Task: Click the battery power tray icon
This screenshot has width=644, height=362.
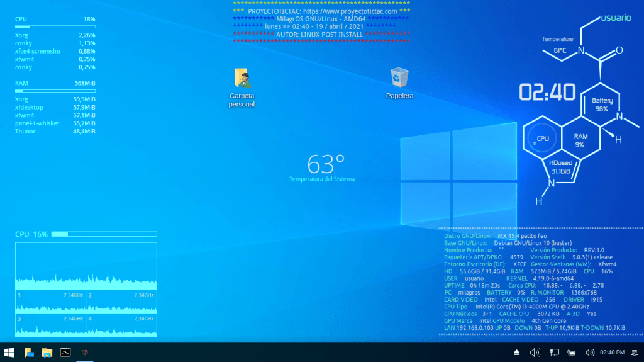Action: click(572, 353)
